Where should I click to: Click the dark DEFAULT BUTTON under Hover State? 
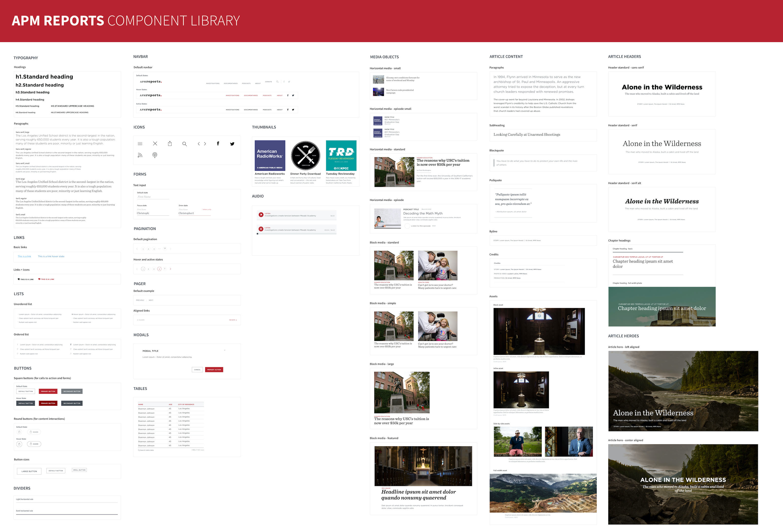point(26,403)
